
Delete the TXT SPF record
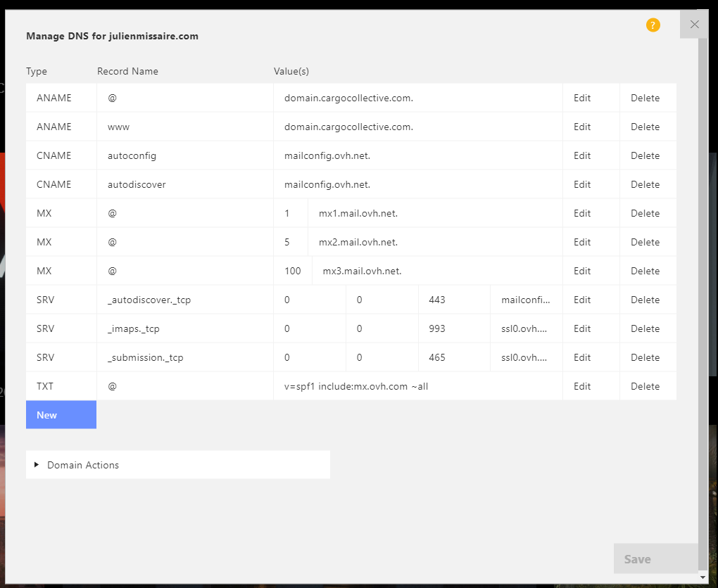click(645, 387)
